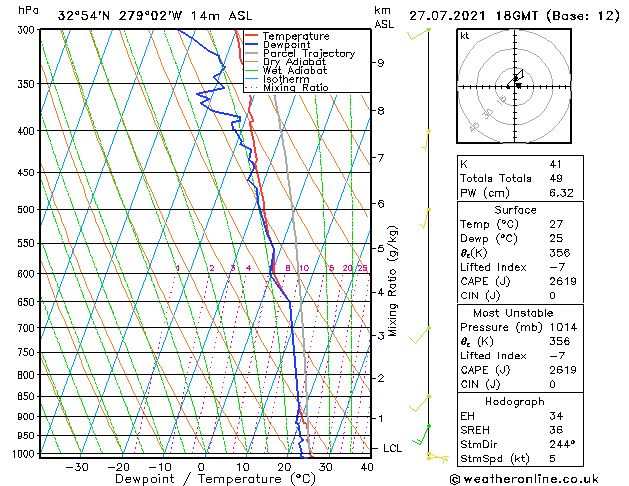The width and height of the screenshot is (629, 486).
Task: Click the Most Unstable section heading
Action: [x=513, y=313]
